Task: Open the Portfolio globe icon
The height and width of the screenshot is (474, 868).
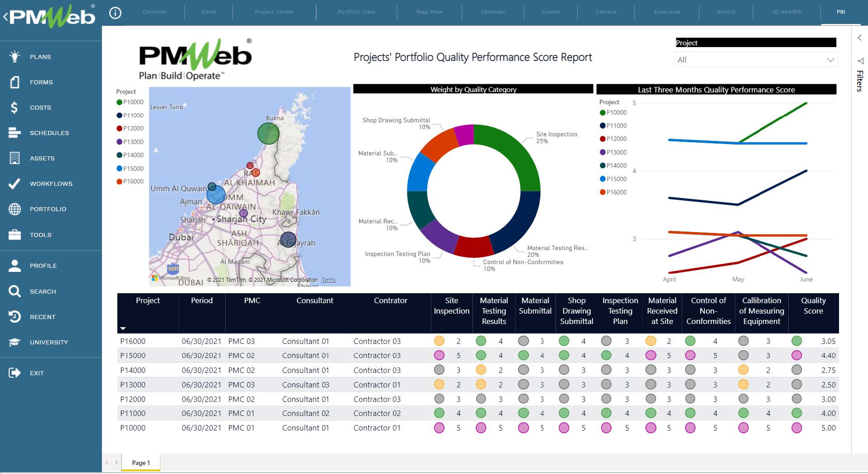Action: (x=14, y=209)
